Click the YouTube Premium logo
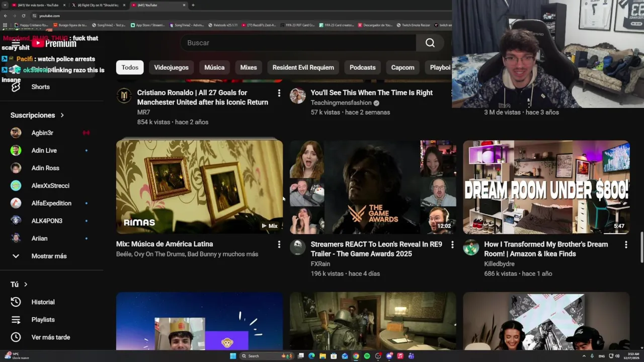This screenshot has width=644, height=362. (x=54, y=44)
